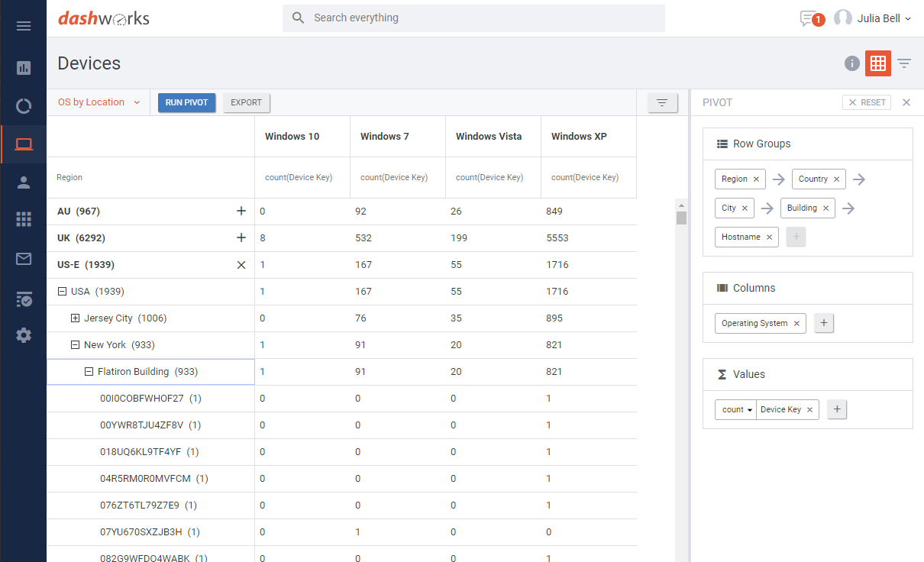The width and height of the screenshot is (924, 562).
Task: Open the task checklist icon in sidebar
Action: pos(24,299)
